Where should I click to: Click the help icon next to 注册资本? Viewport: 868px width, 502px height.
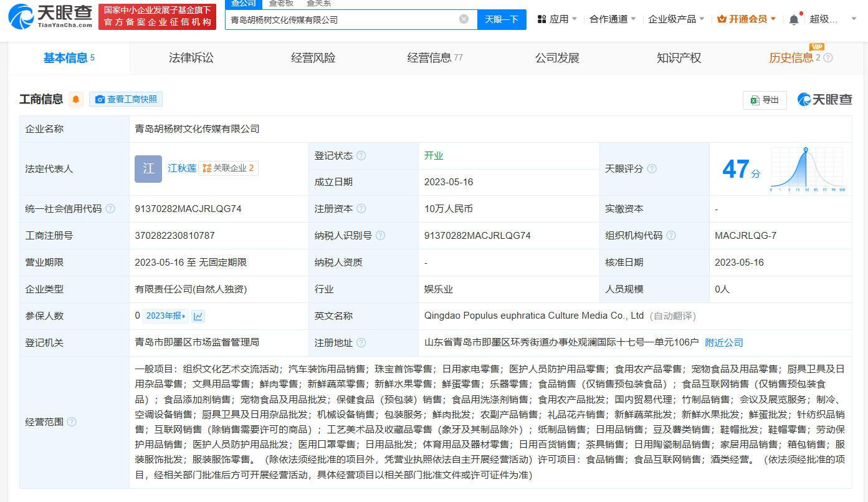(361, 209)
